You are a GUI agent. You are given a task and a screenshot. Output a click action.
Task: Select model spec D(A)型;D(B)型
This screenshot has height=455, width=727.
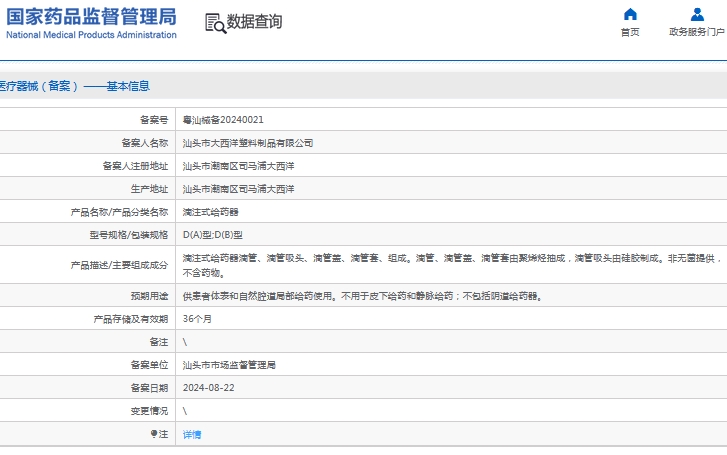point(213,235)
